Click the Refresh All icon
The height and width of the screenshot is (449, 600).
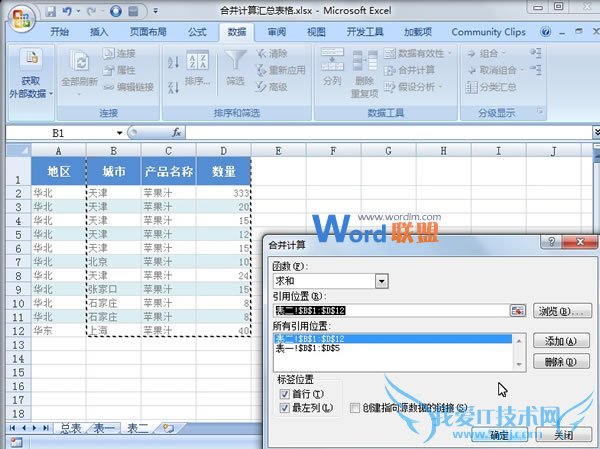click(77, 60)
